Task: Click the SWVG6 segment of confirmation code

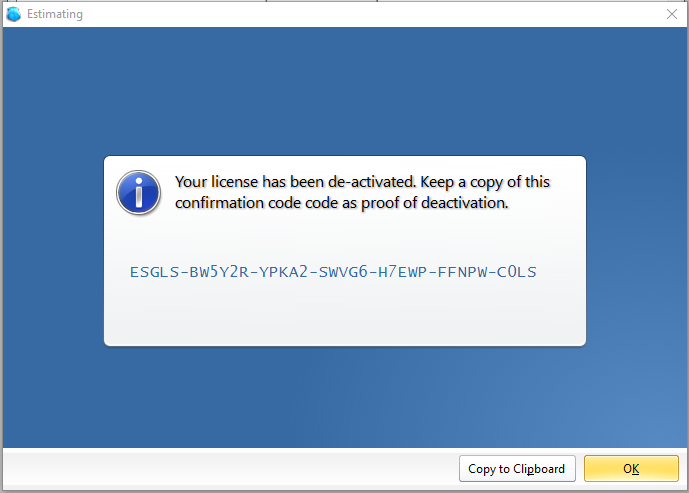Action: [x=343, y=272]
